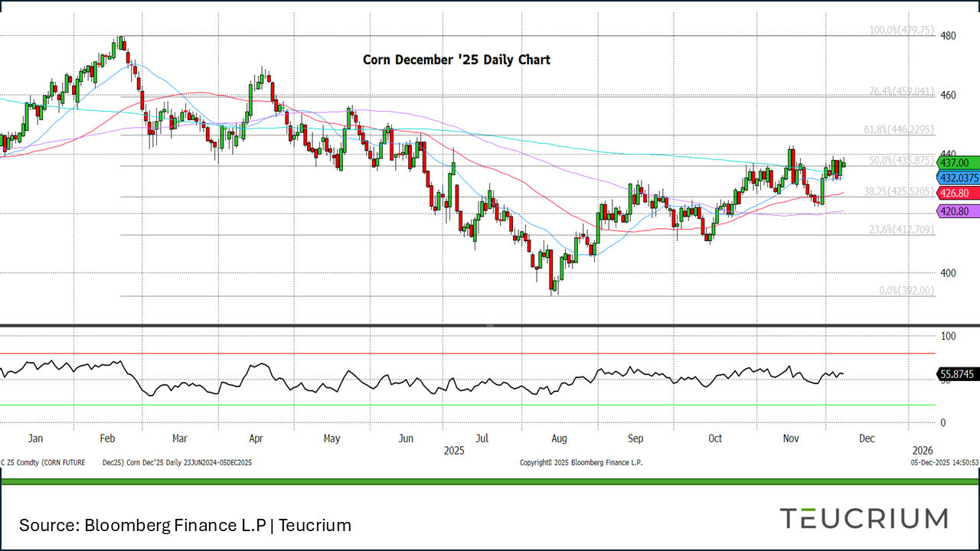Click the 0.0% (392.00) Fibonacci label
The width and height of the screenshot is (980, 551).
[x=906, y=291]
